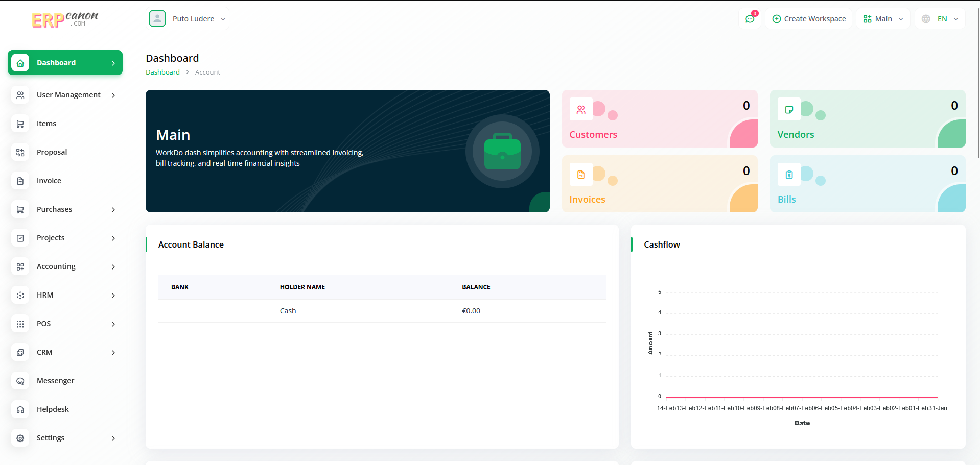Open the Vendors summary card
Image resolution: width=980 pixels, height=465 pixels.
click(868, 119)
